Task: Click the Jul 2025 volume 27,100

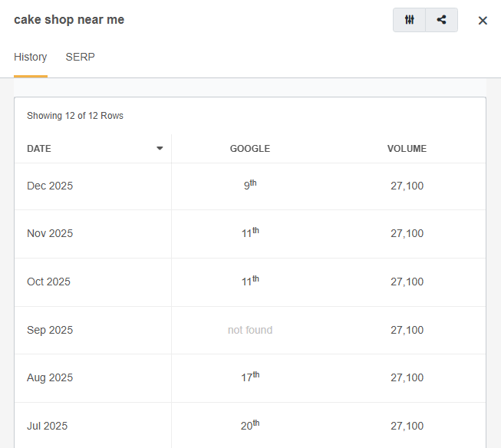Action: (x=407, y=426)
